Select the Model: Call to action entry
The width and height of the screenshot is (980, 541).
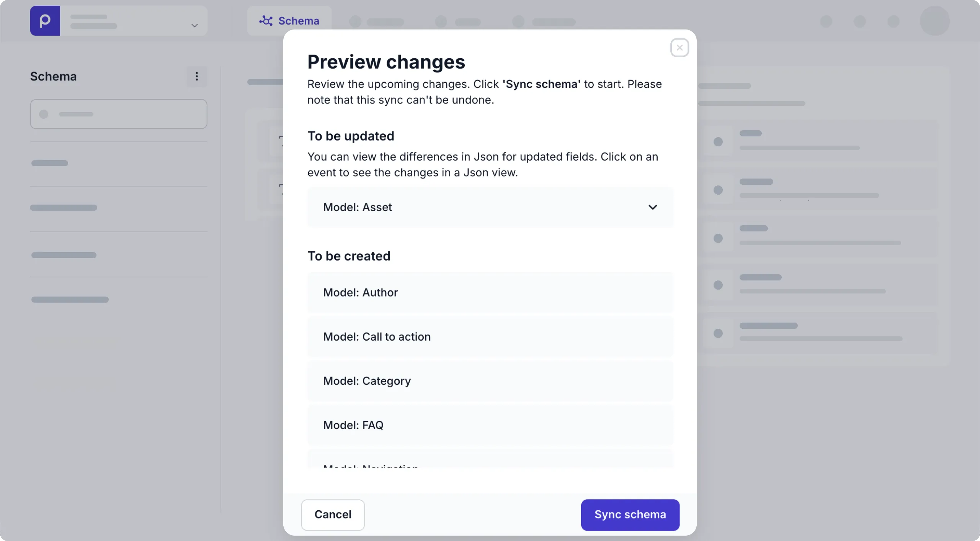pos(490,336)
